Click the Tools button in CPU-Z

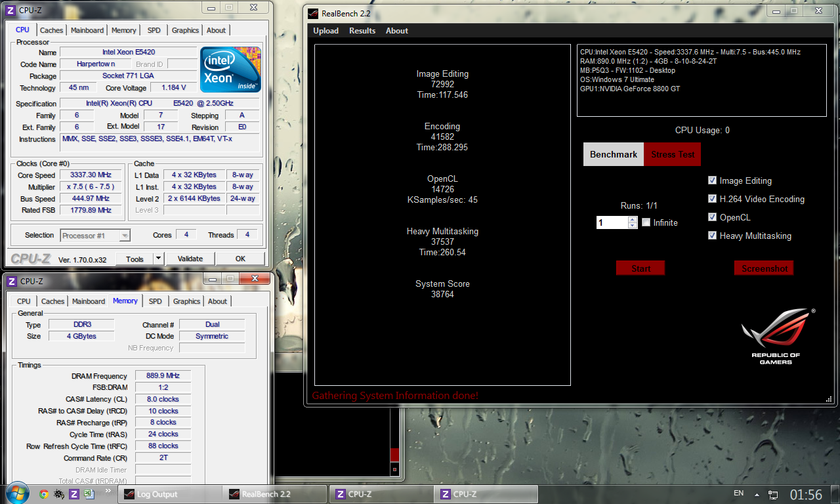(135, 259)
